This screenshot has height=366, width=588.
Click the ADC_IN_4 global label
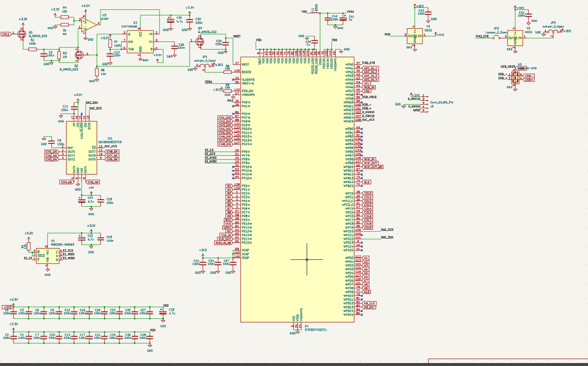point(371,80)
